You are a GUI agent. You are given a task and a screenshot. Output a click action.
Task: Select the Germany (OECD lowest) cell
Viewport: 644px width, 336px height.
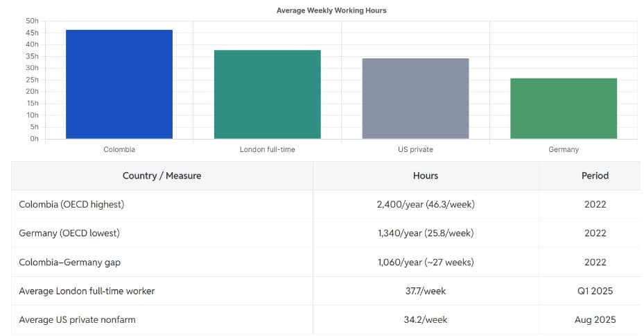(x=162, y=233)
